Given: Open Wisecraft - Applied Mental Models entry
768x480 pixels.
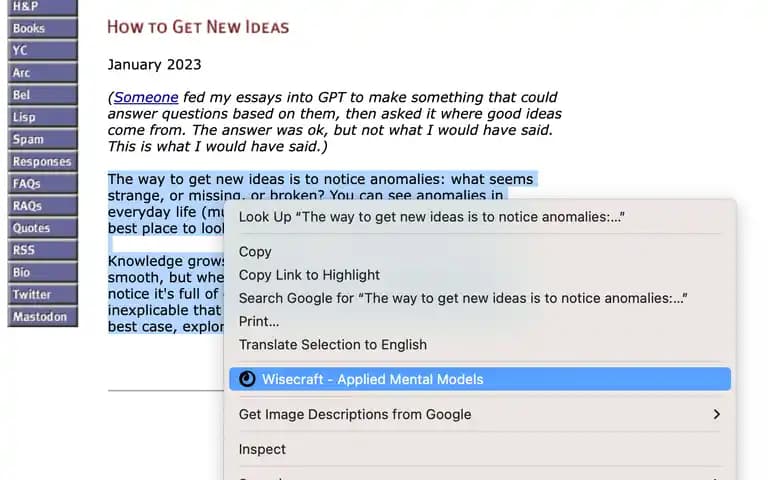Looking at the screenshot, I should (480, 379).
